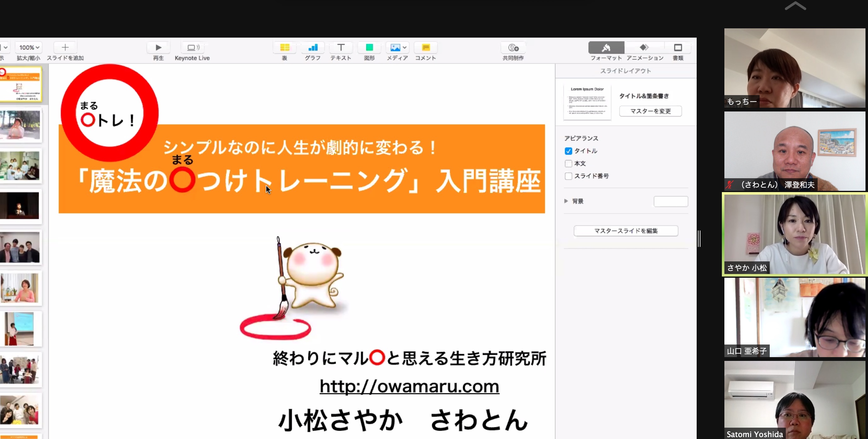Click the スライドレイアウト panel header

(625, 71)
